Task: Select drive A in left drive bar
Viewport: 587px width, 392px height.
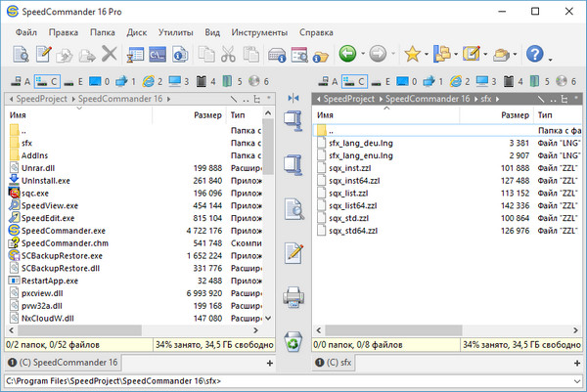Action: 19,81
